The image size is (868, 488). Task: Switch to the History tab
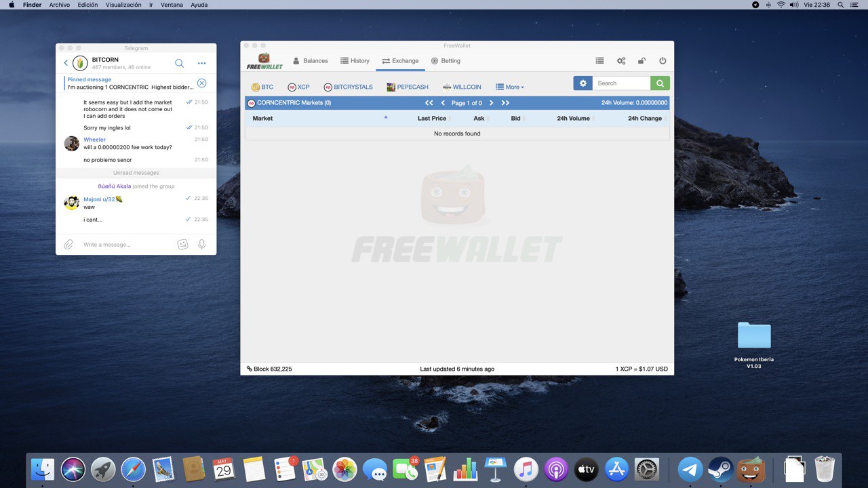(x=355, y=61)
